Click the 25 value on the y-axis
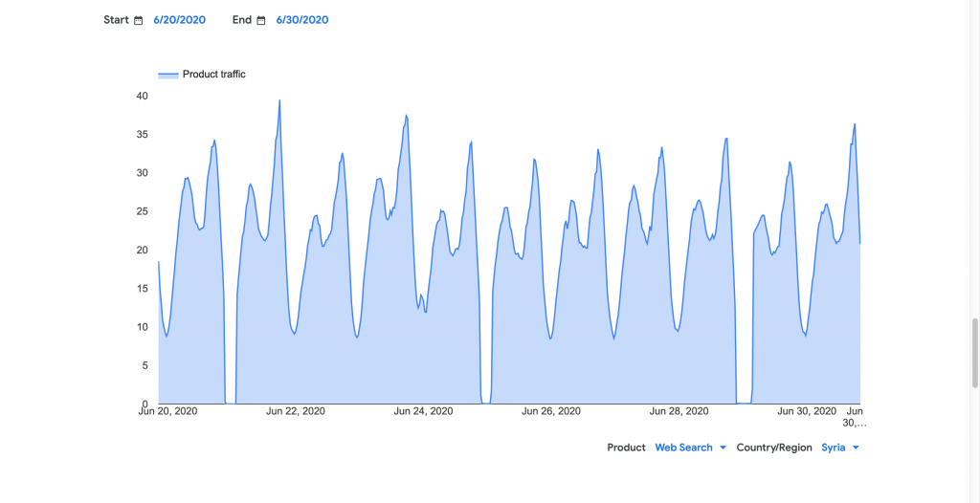 click(x=143, y=211)
